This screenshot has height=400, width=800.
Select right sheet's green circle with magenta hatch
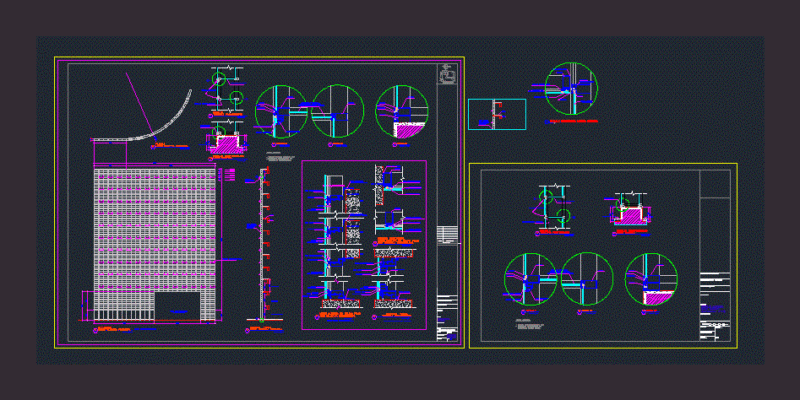click(651, 279)
